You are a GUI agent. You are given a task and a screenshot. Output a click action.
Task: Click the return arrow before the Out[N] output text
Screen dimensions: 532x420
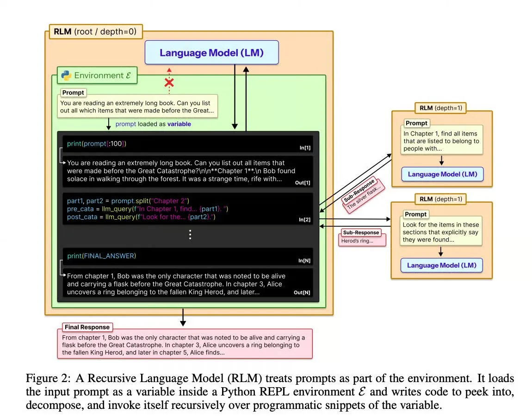62,268
